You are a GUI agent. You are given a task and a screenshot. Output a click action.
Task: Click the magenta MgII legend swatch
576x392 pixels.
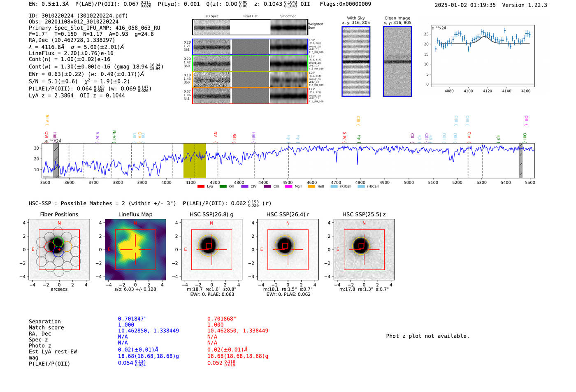288,186
